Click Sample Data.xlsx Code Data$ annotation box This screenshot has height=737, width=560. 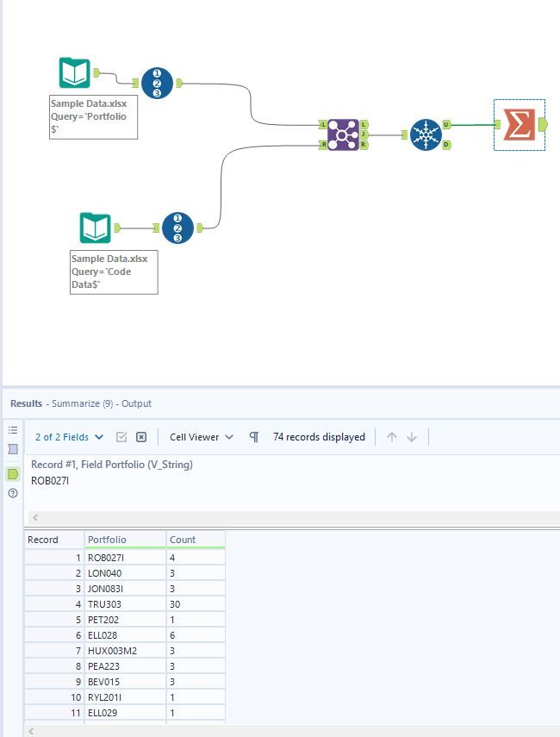pos(114,272)
